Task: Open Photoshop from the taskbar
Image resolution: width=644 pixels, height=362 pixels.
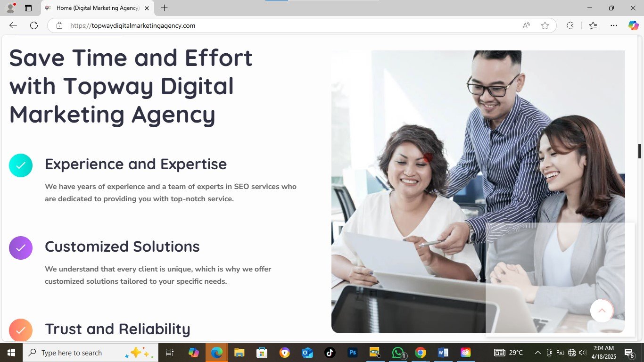Action: (x=352, y=353)
